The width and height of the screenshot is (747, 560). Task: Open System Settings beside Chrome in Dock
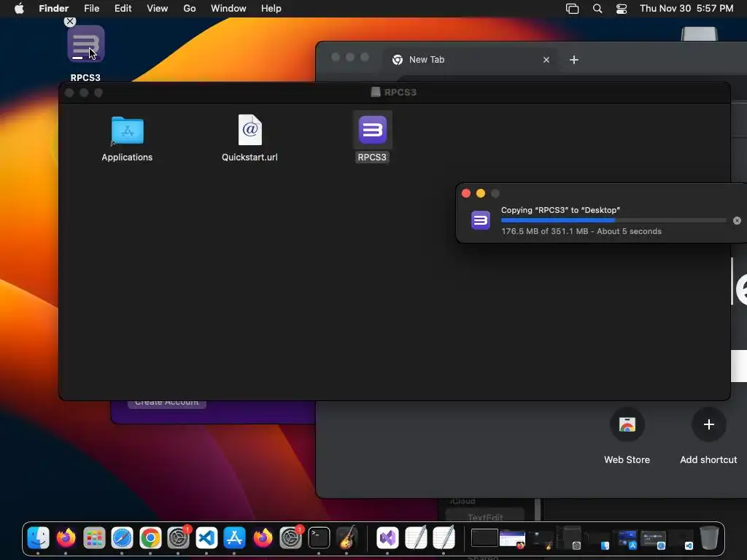[179, 538]
